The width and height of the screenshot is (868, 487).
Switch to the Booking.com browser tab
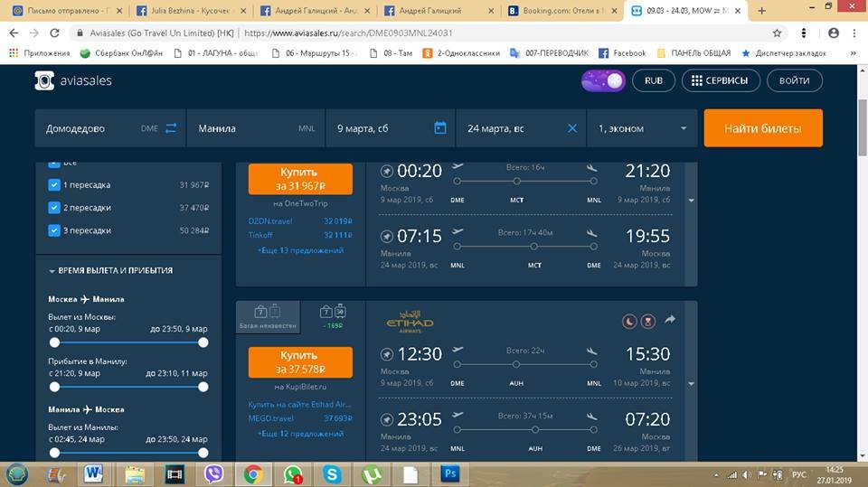pos(561,11)
